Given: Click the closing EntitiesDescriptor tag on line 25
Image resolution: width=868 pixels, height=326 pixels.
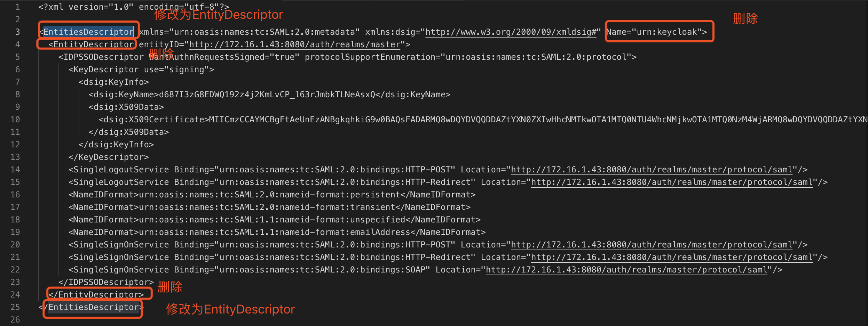Looking at the screenshot, I should pos(93,307).
